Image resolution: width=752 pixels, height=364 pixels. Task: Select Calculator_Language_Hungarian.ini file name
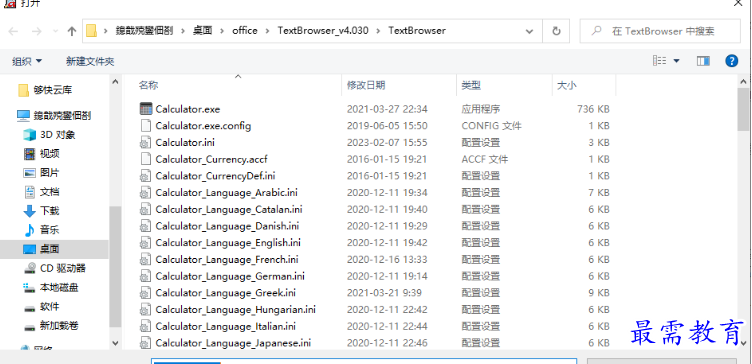pos(235,309)
